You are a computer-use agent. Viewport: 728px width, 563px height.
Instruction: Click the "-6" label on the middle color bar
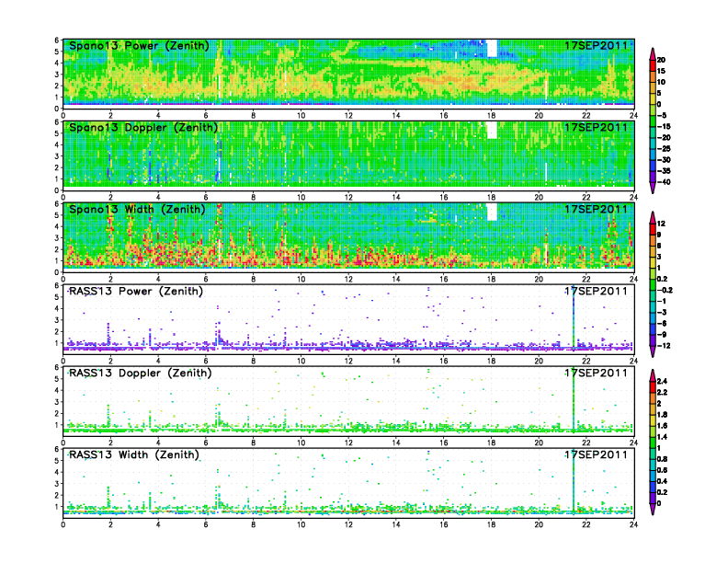click(662, 323)
